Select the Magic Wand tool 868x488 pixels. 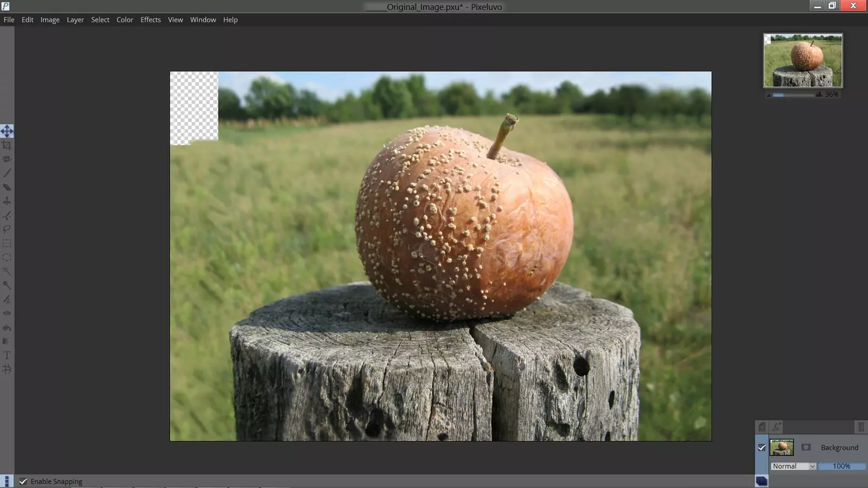coord(7,271)
